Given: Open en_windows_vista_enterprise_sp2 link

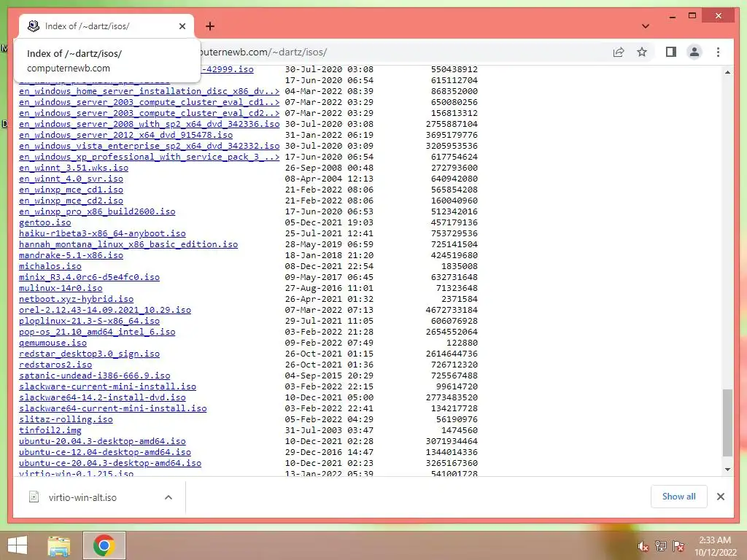Looking at the screenshot, I should click(149, 146).
